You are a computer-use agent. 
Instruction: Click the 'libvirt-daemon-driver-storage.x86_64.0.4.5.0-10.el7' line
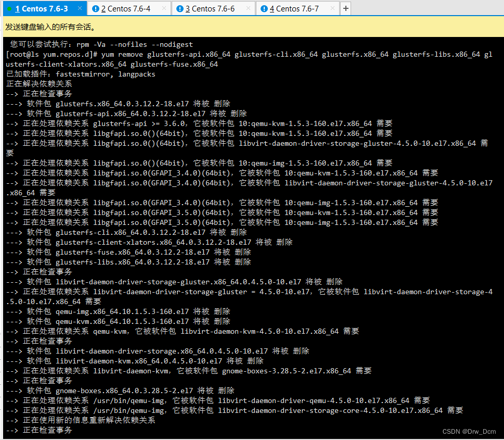(x=158, y=351)
